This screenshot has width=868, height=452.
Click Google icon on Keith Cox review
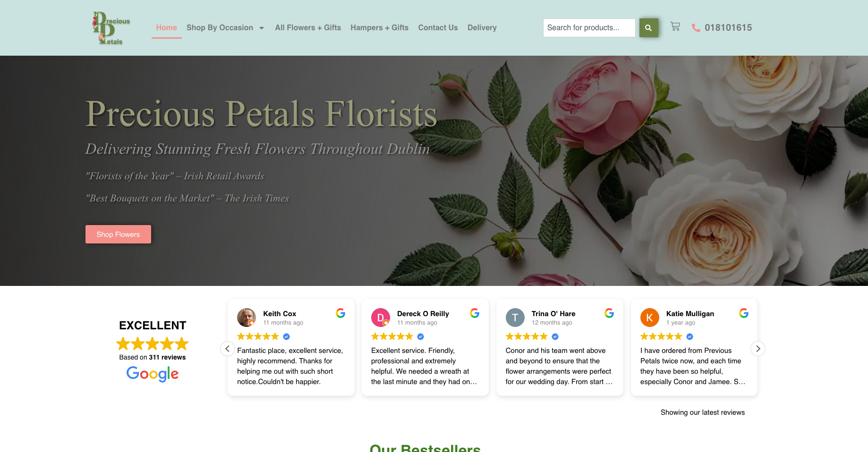point(340,313)
